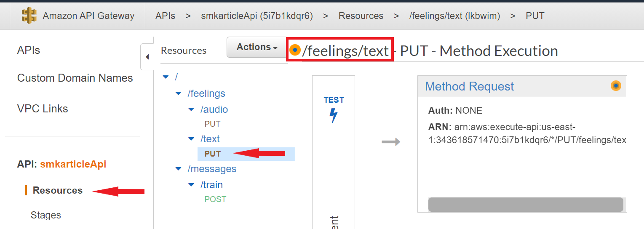This screenshot has height=229, width=644.
Task: Click horizontal scrollbar in Method Request box
Action: [526, 204]
